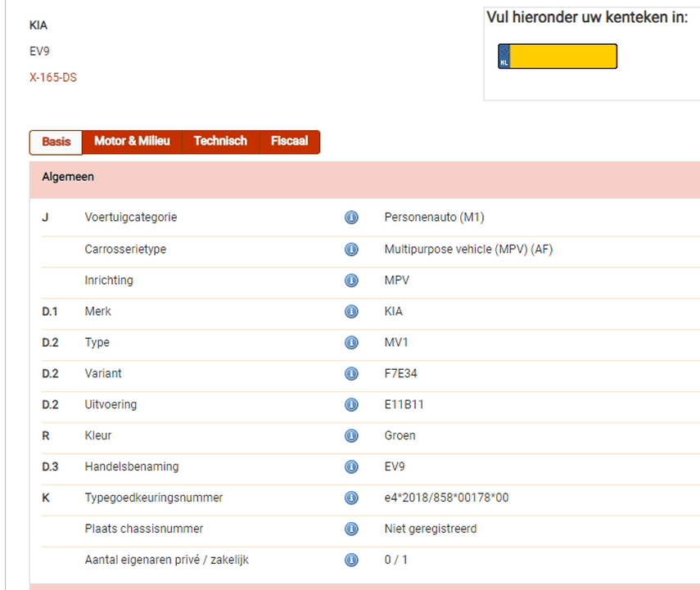Click the EV9 model name in header
This screenshot has height=590, width=700.
click(x=40, y=52)
